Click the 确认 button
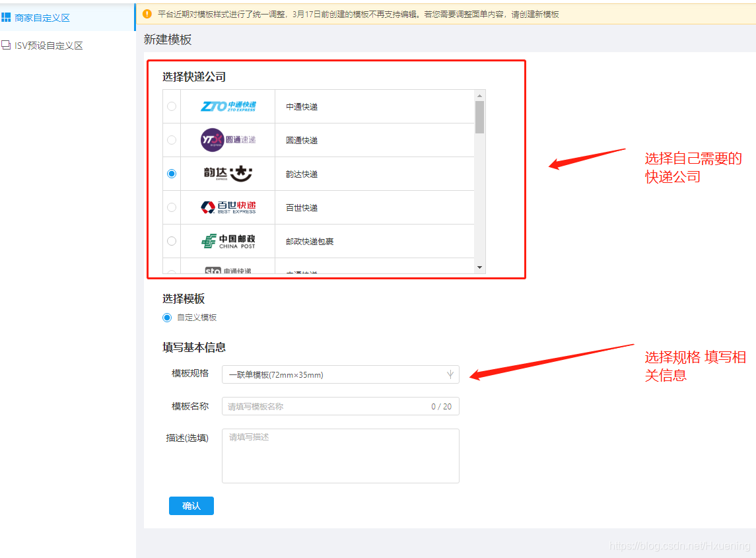This screenshot has height=558, width=756. coord(191,506)
